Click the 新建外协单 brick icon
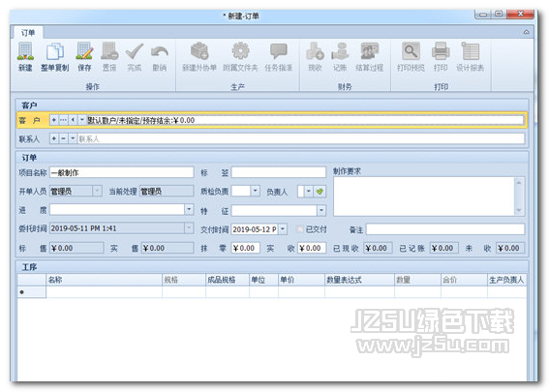Screen dimensions: 549x392 [199, 51]
